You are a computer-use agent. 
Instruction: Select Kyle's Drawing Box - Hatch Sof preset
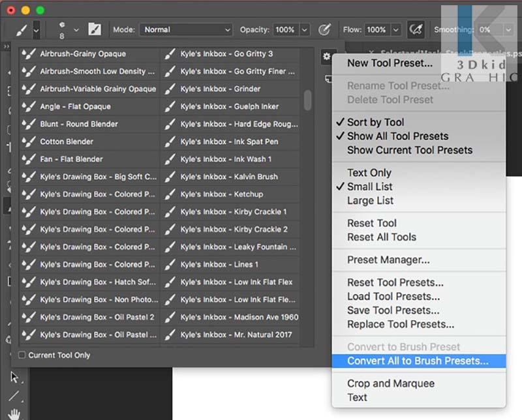pos(89,282)
